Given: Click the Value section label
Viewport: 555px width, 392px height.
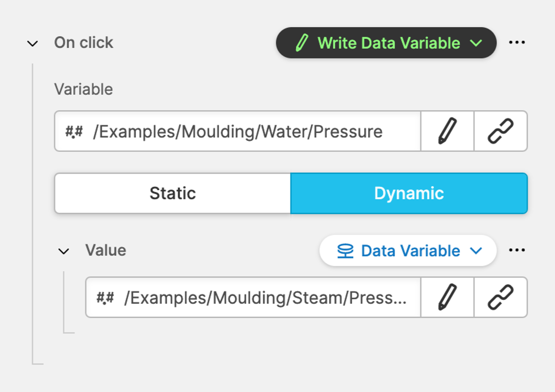Looking at the screenshot, I should [106, 251].
